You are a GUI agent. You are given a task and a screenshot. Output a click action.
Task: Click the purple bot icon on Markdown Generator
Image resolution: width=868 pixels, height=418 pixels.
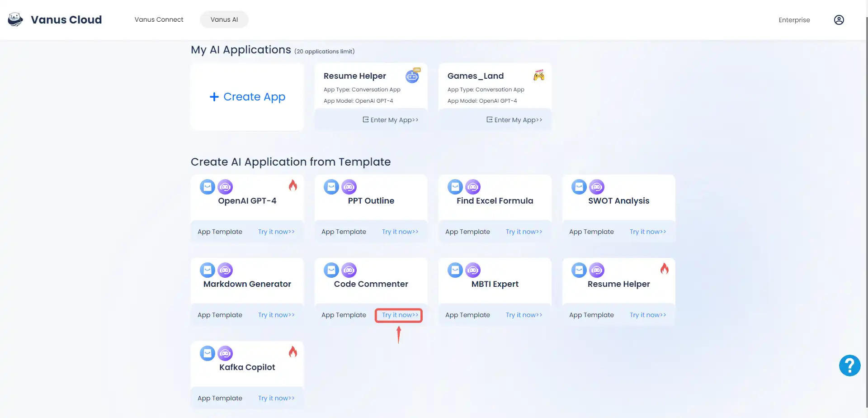pyautogui.click(x=225, y=270)
